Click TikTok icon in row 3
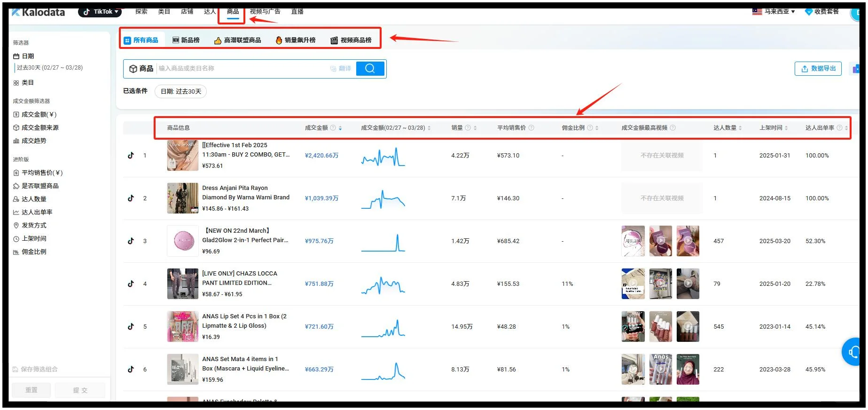This screenshot has height=410, width=868. click(x=131, y=241)
